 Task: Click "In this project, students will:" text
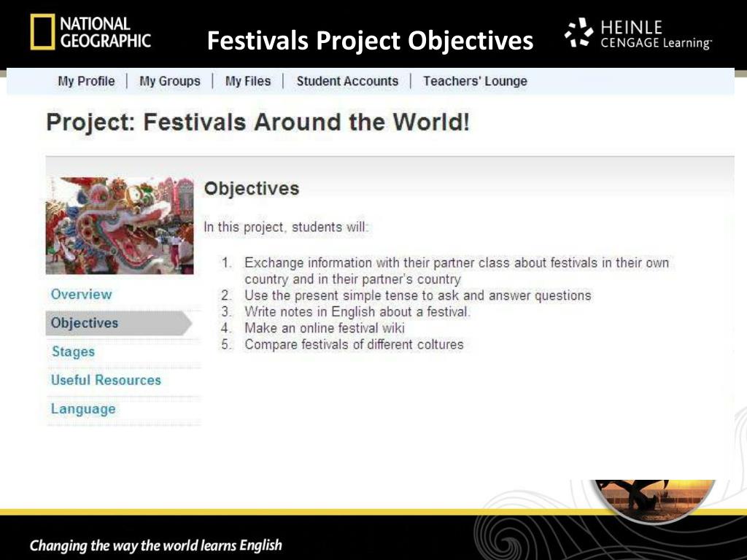coord(286,227)
